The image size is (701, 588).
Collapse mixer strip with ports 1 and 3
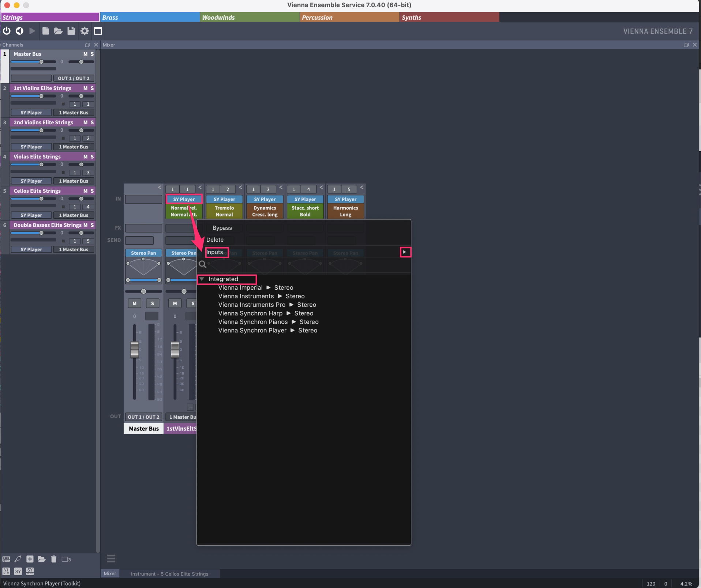[x=281, y=188]
